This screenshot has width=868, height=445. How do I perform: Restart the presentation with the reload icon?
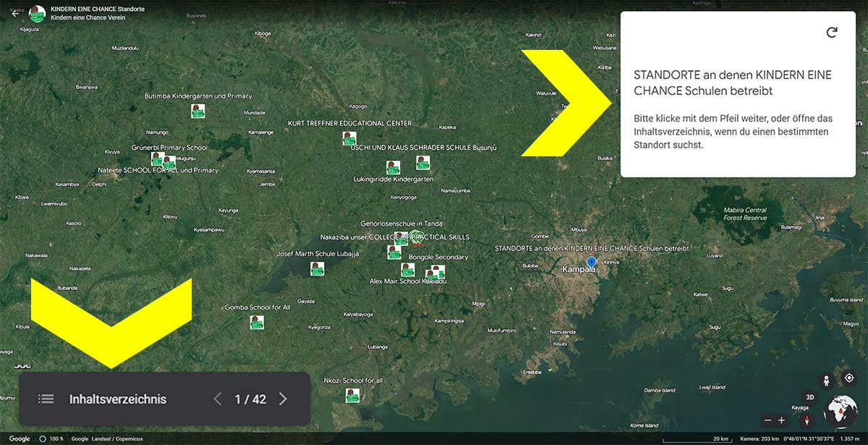click(832, 33)
